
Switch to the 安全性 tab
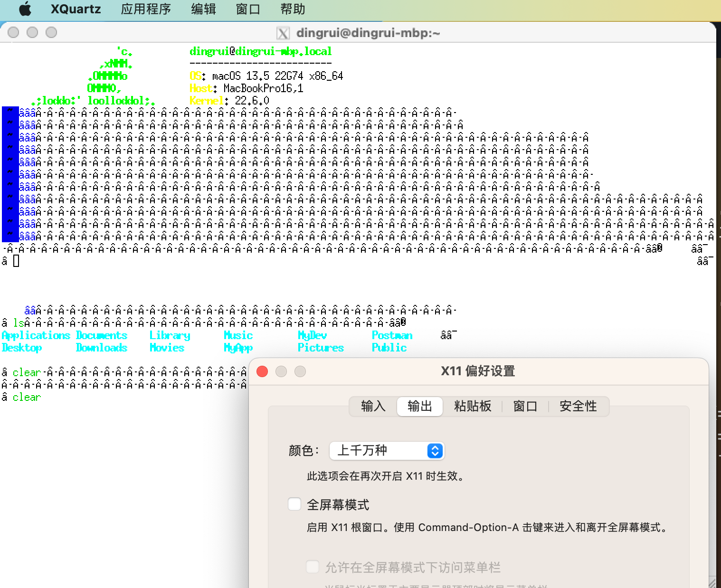tap(578, 407)
